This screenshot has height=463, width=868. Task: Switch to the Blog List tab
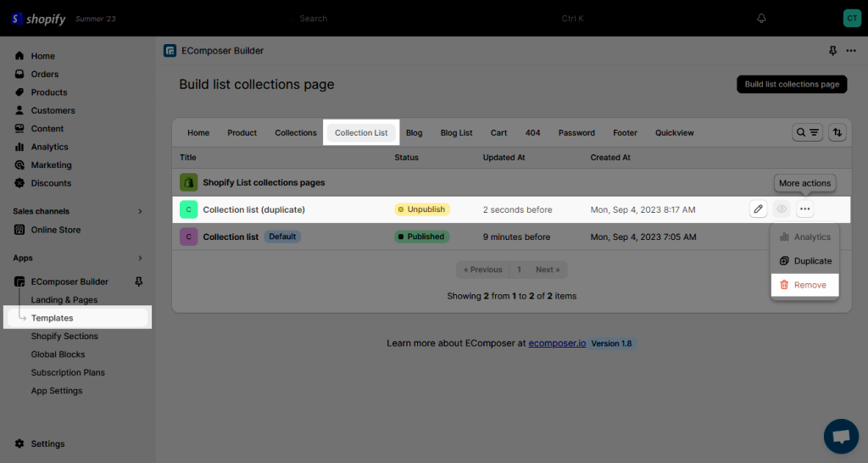456,133
